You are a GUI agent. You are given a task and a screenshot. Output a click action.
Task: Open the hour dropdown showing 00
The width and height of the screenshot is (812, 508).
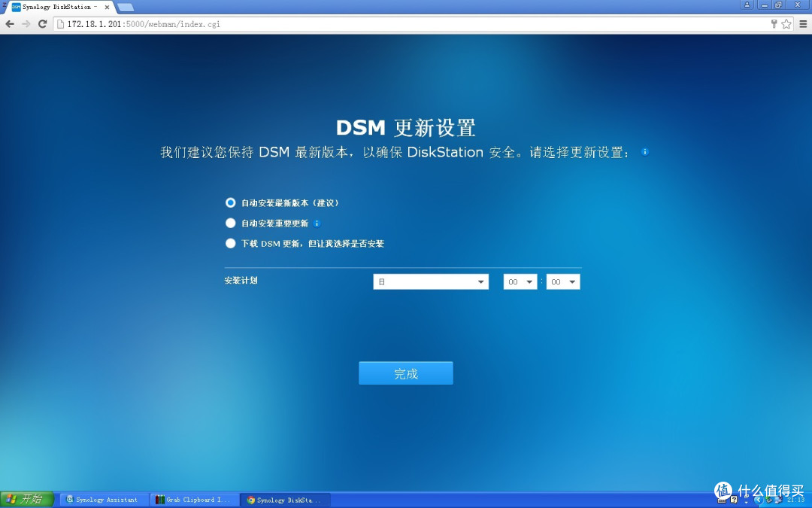520,281
